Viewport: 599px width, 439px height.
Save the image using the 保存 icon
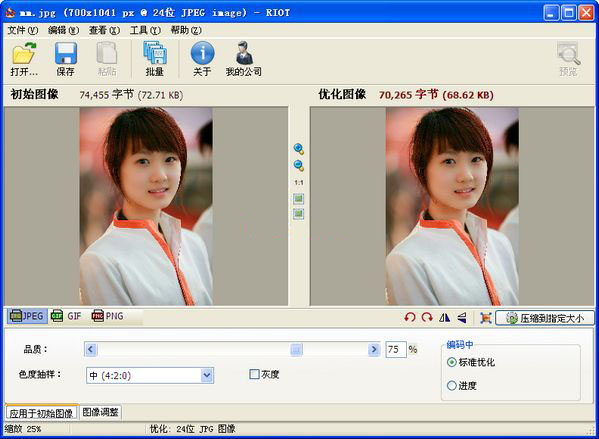pos(66,59)
